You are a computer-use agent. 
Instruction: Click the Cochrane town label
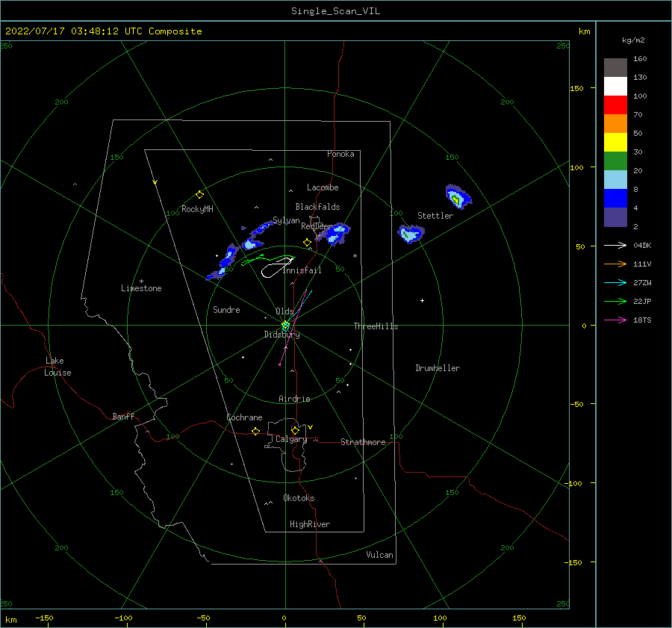(x=244, y=417)
